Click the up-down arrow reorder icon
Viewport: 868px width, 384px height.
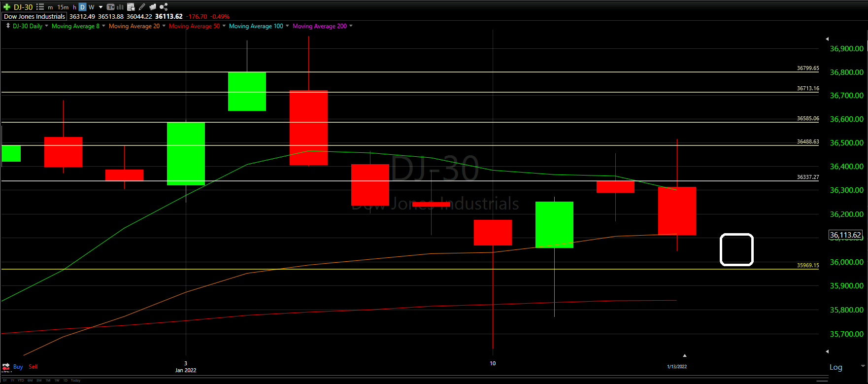point(8,26)
